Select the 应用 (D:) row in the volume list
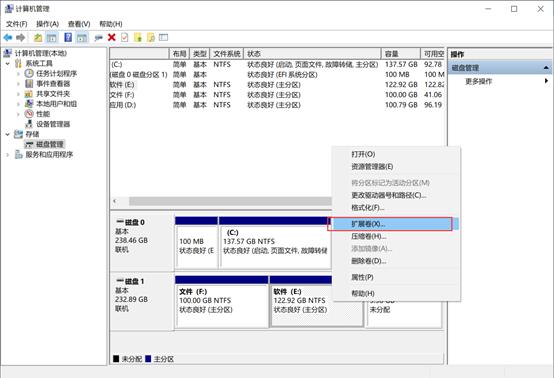The width and height of the screenshot is (554, 378). [x=277, y=105]
